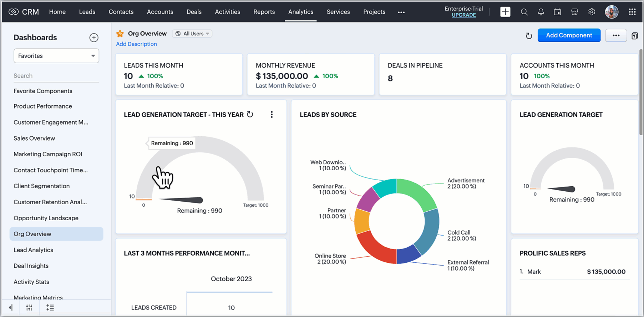Open Customer Engagement dashboard
Viewport: 644px width, 317px height.
click(51, 122)
